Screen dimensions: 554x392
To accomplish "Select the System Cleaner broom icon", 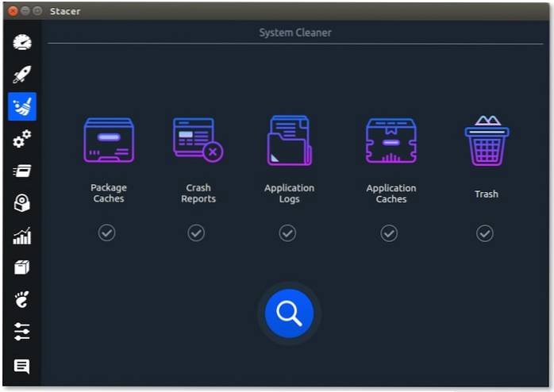I will (22, 107).
